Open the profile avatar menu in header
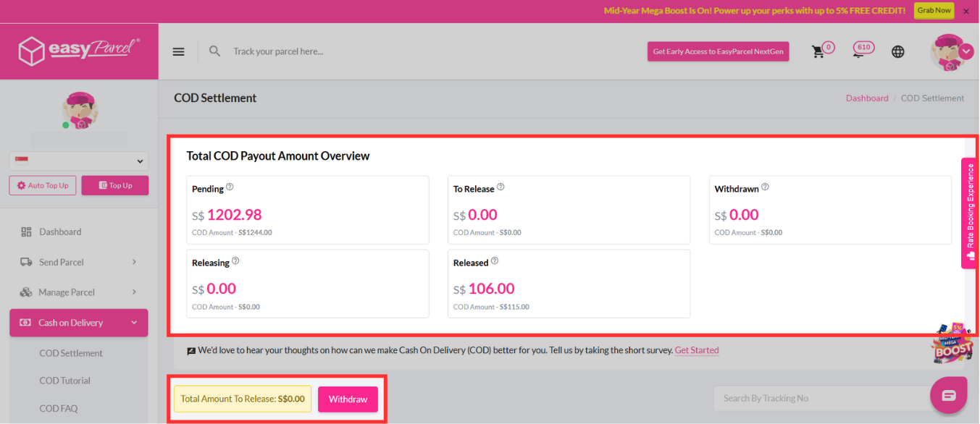The width and height of the screenshot is (980, 424). click(951, 52)
